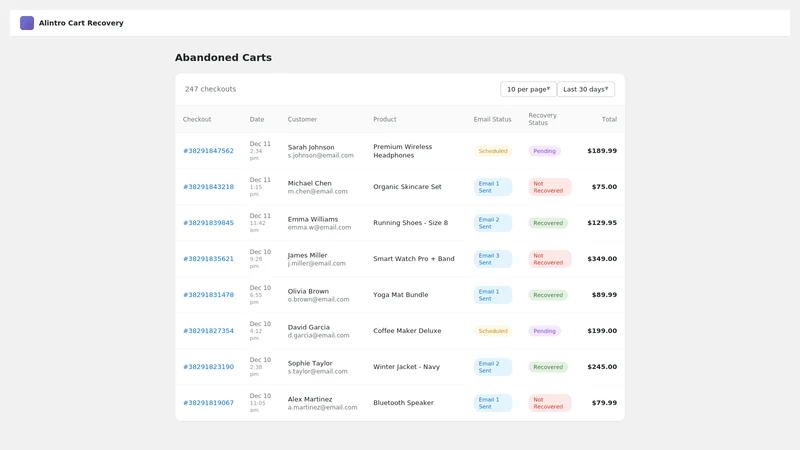Image resolution: width=800 pixels, height=450 pixels.
Task: Click the Abandoned Carts page heading
Action: pyautogui.click(x=223, y=58)
